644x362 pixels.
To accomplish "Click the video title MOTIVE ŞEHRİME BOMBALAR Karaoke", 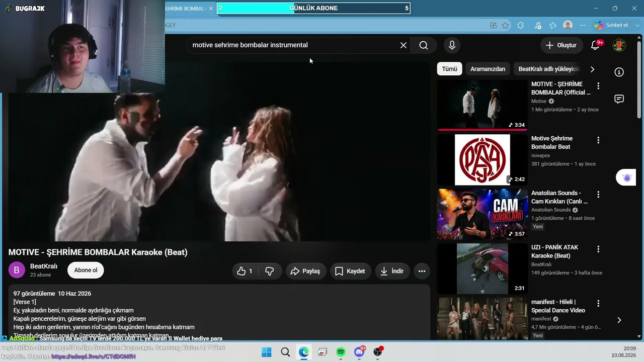I will [98, 252].
